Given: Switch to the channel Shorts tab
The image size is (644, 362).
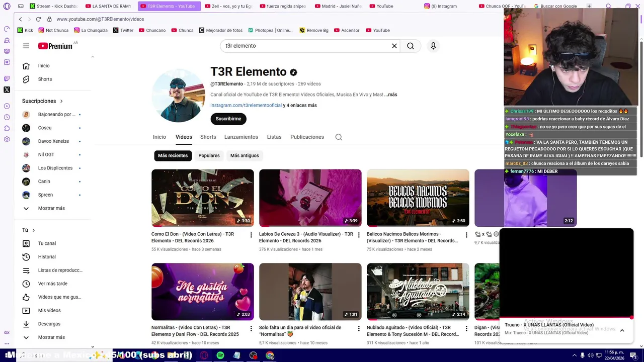Looking at the screenshot, I should click(208, 137).
